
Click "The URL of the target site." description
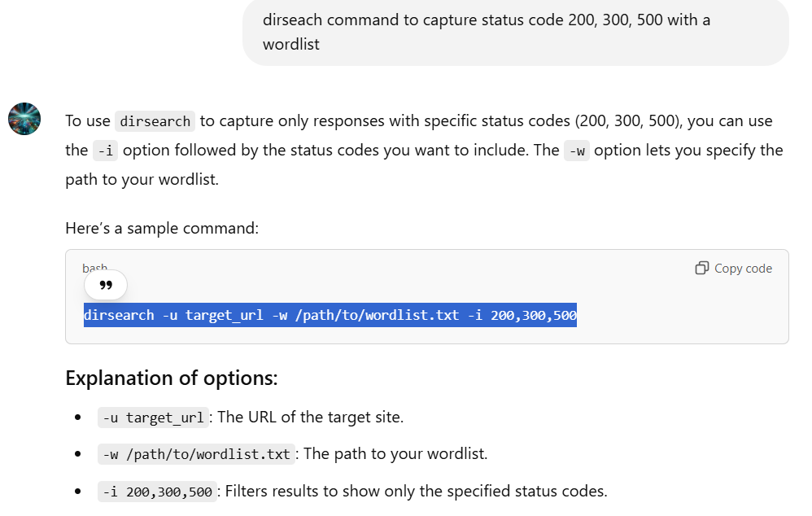[311, 417]
